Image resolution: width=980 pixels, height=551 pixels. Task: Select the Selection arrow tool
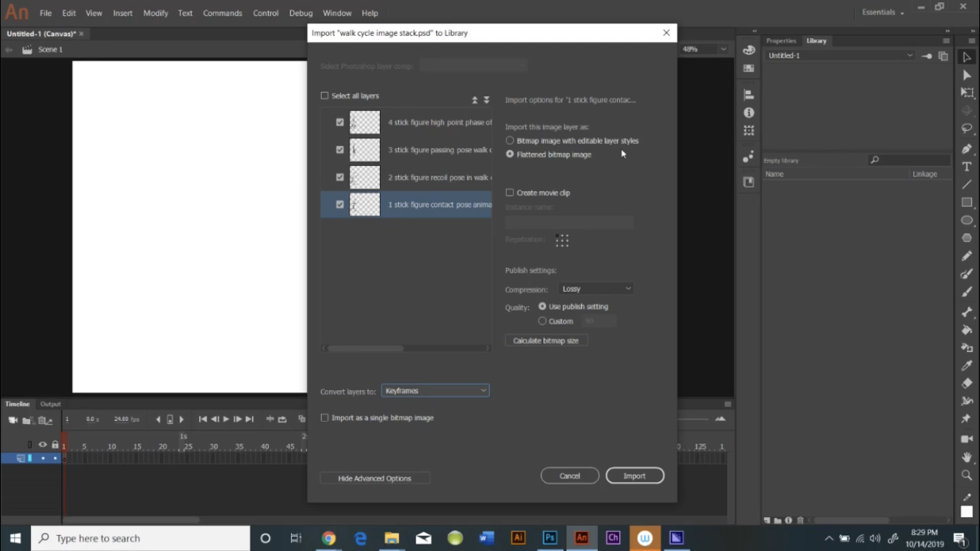click(966, 56)
